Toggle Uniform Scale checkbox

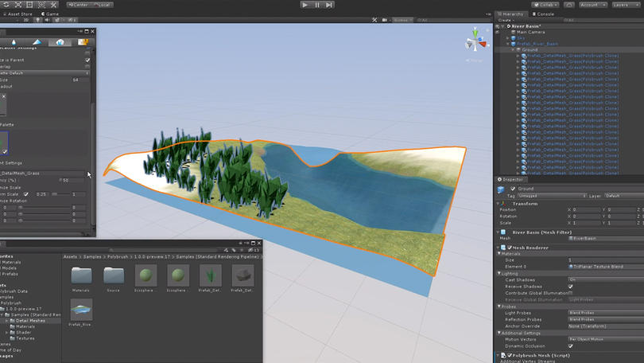(26, 194)
